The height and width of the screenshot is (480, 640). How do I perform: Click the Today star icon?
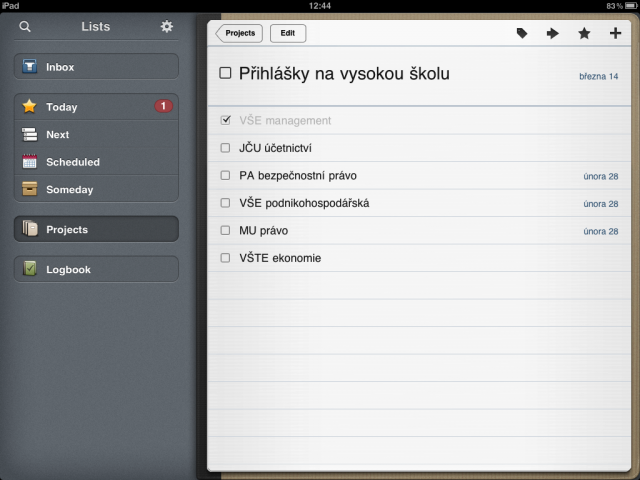29,106
